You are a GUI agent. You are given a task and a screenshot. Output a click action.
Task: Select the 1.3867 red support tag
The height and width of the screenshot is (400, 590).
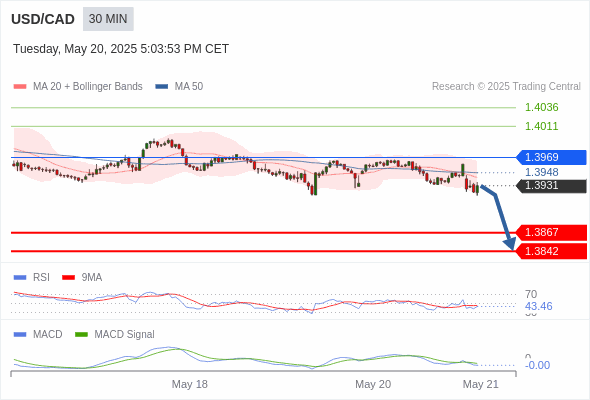tap(550, 233)
